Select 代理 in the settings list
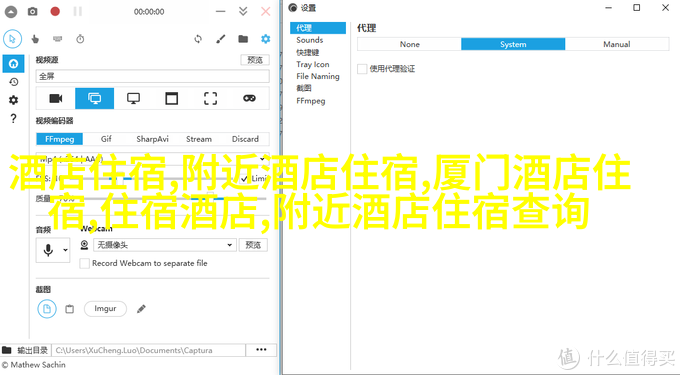The image size is (680, 375). tap(318, 28)
